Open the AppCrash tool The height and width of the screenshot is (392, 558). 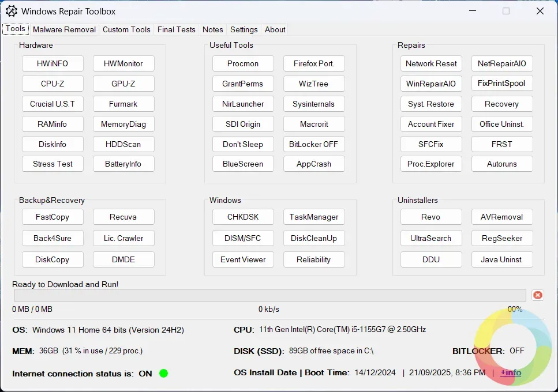(314, 164)
